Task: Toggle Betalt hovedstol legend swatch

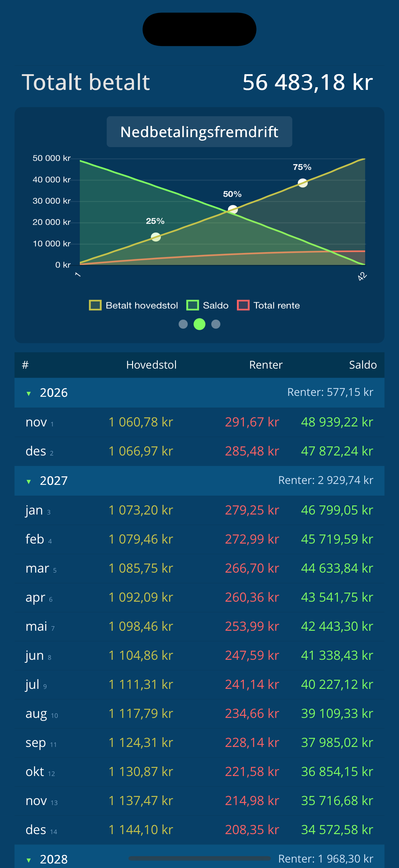Action: click(x=95, y=305)
